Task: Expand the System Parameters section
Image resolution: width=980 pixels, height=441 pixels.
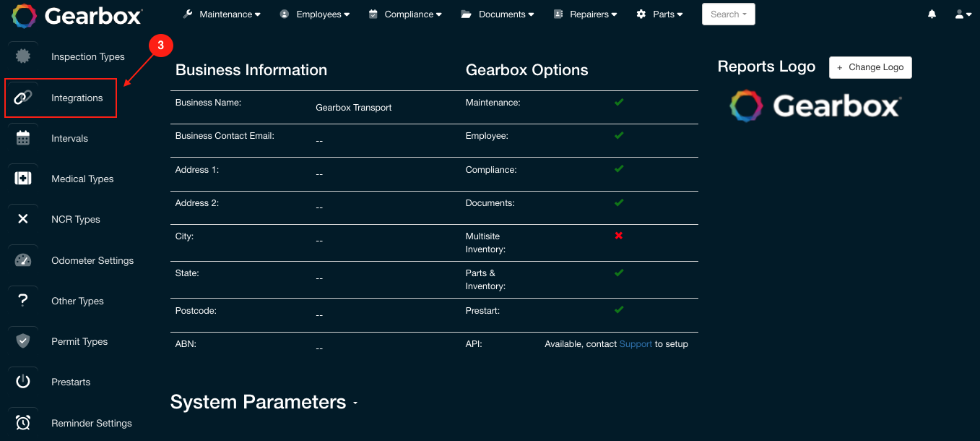Action: coord(355,403)
